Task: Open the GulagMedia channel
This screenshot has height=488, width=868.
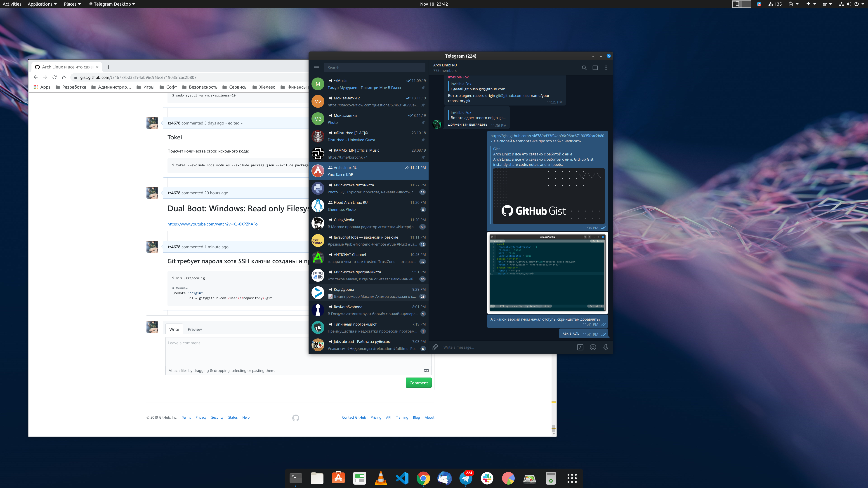Action: [x=369, y=223]
